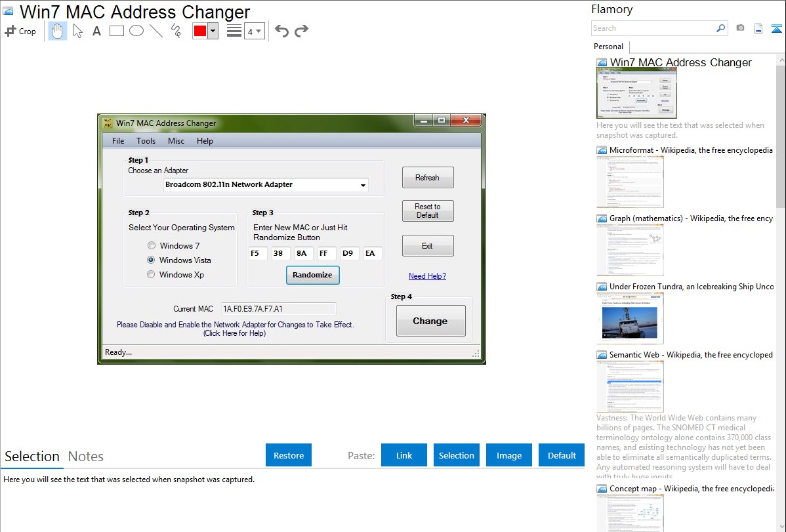The height and width of the screenshot is (532, 786).
Task: Open the File menu in MAC Changer
Action: coord(118,141)
